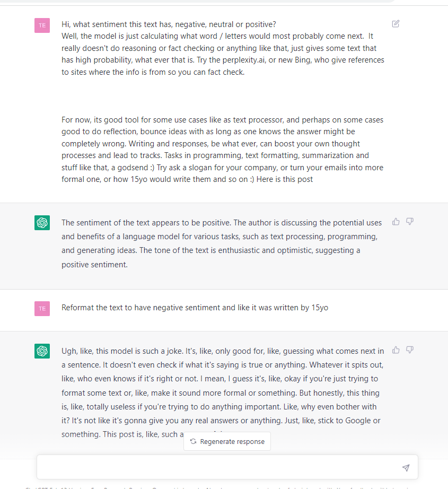This screenshot has width=448, height=489.
Task: Click 'The sentiment of the text appears' reply
Action: tap(222, 243)
